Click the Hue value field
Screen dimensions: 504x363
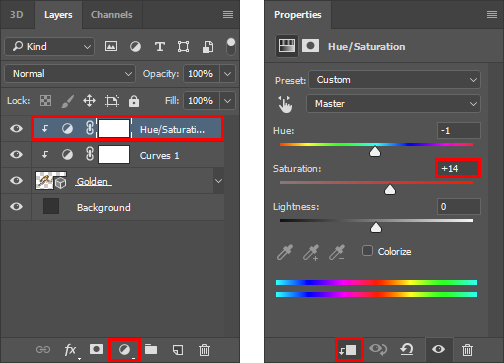pos(459,130)
